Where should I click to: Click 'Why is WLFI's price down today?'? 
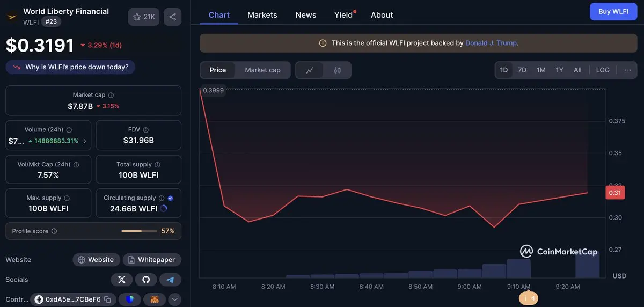tap(70, 67)
